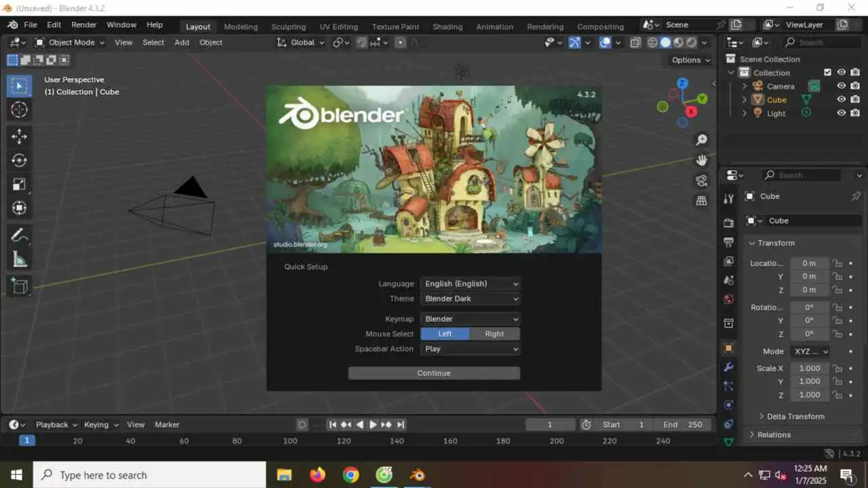Choose Left for Mouse Select
868x488 pixels.
click(x=445, y=333)
